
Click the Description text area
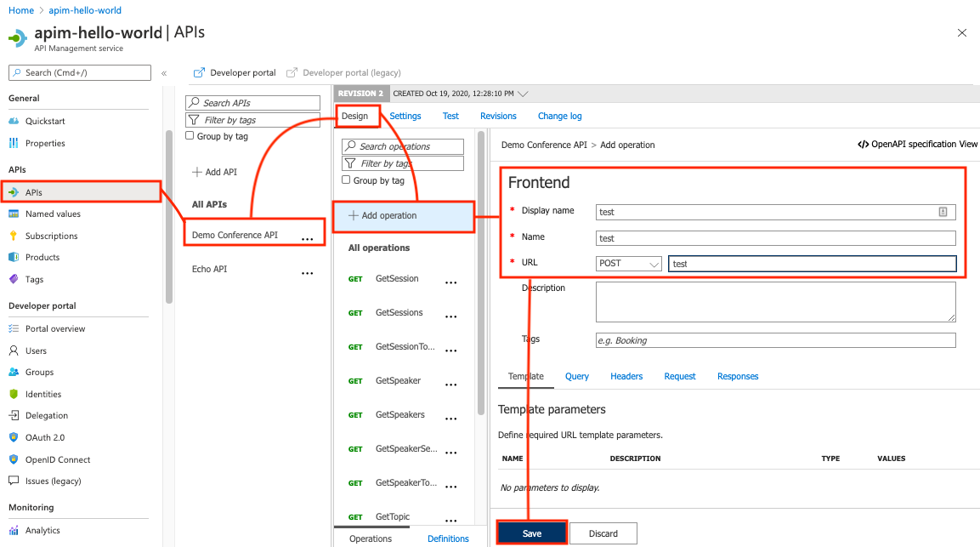[x=776, y=302]
